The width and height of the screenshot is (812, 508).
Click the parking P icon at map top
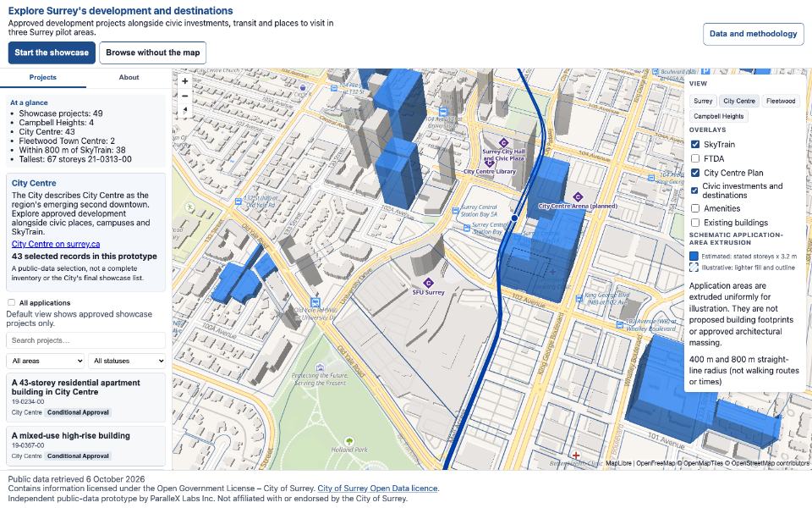point(705,70)
